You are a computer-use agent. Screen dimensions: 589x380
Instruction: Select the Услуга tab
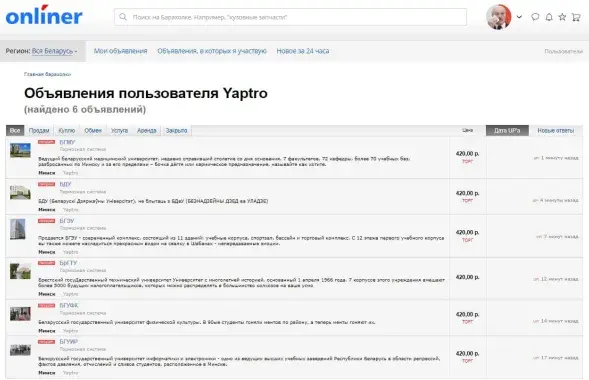point(119,130)
